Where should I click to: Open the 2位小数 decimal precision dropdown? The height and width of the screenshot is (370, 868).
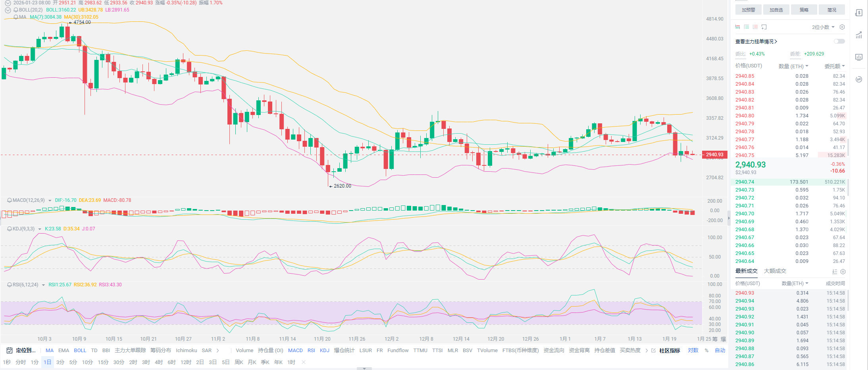[823, 27]
